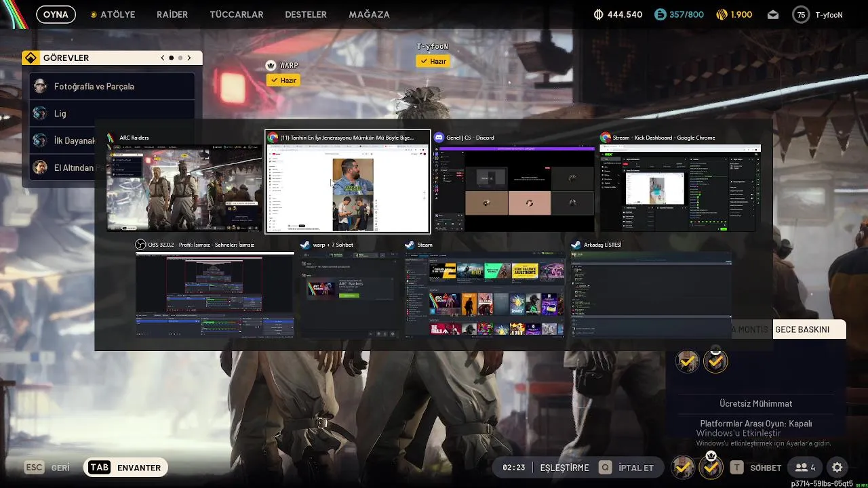The image size is (868, 488).
Task: Click the crown icon next to WARP
Action: click(x=271, y=65)
